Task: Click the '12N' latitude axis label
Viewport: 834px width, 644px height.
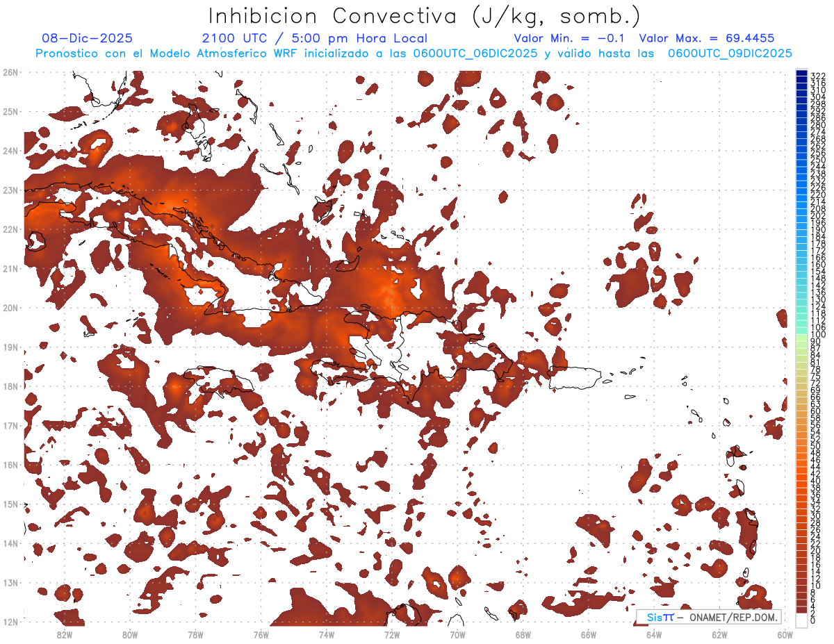Action: pos(10,622)
